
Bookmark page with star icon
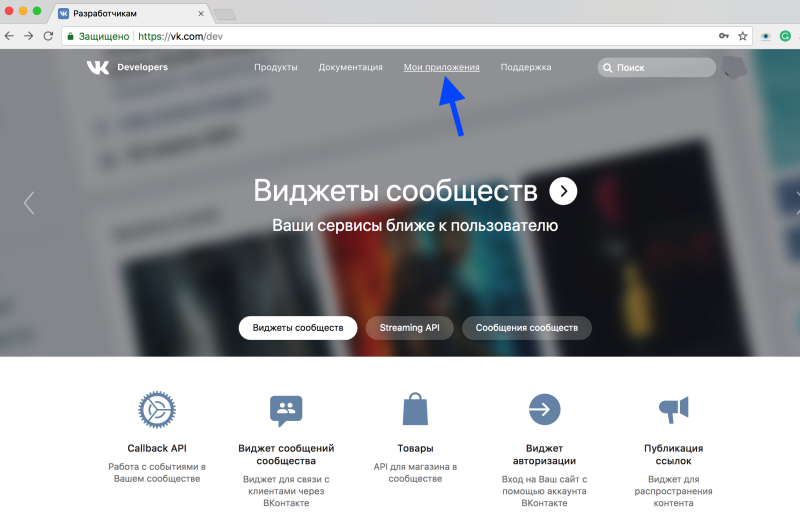pyautogui.click(x=742, y=36)
